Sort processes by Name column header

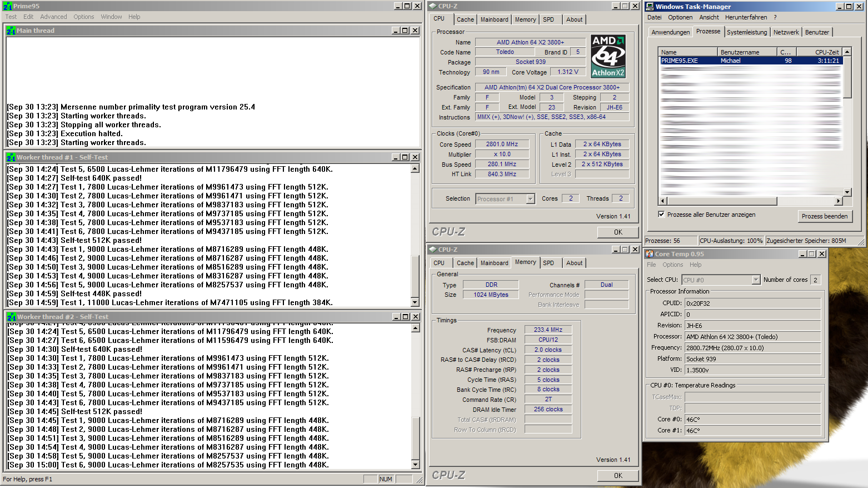pos(688,52)
